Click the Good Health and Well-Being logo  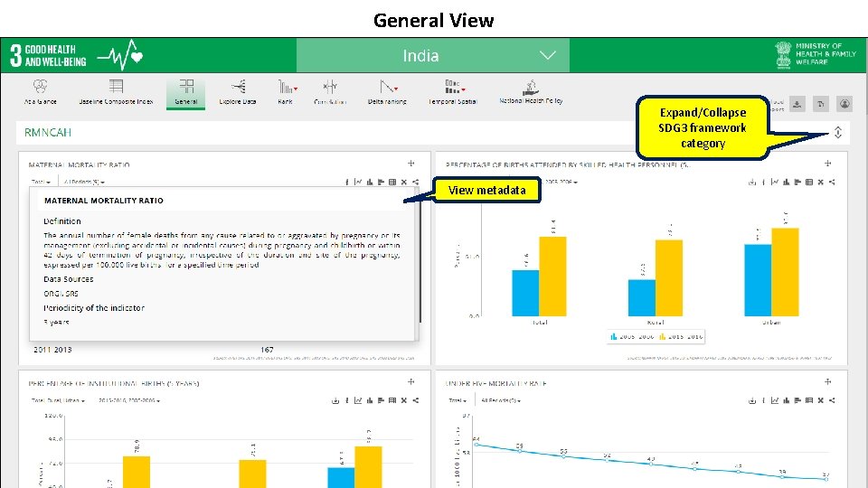point(76,55)
